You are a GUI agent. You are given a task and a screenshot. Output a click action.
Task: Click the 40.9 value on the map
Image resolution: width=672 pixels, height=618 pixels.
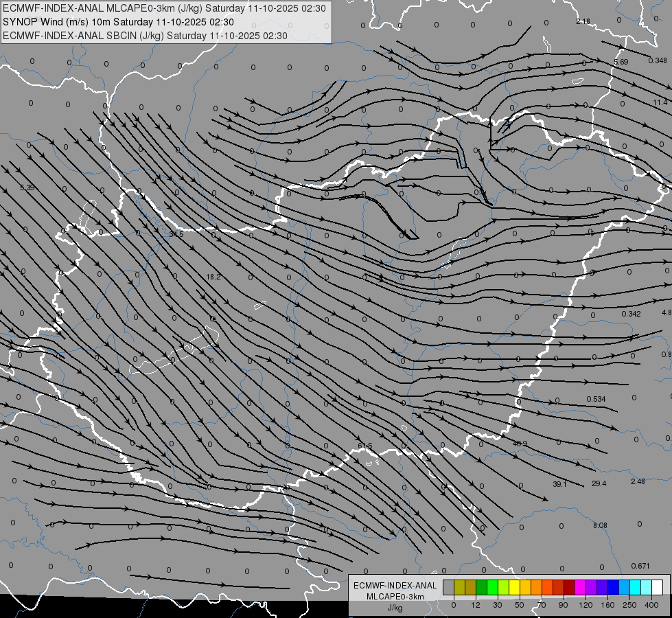tap(520, 444)
